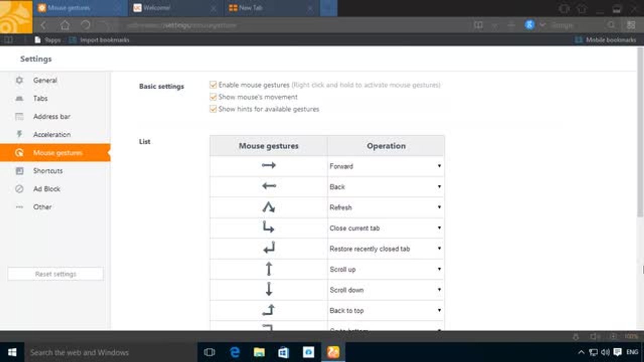Open the Mobile bookmarks link
Viewport: 644px width, 362px height.
[606, 40]
